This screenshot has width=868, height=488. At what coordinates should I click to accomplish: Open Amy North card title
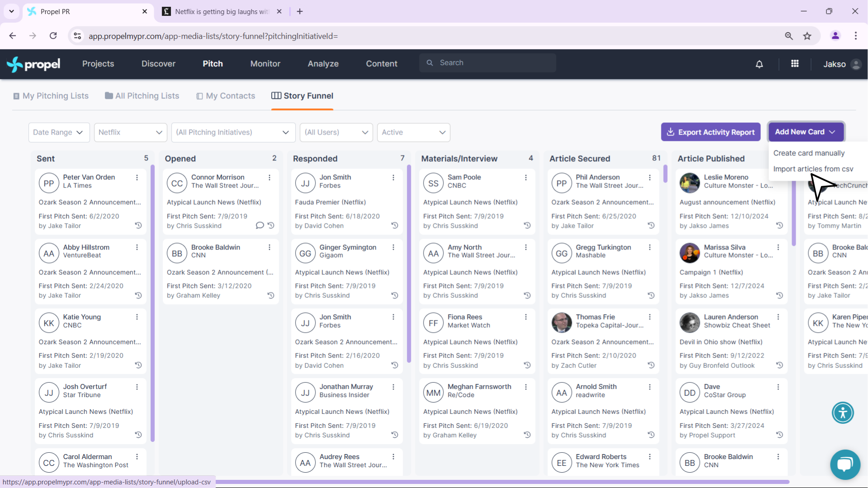(x=464, y=247)
